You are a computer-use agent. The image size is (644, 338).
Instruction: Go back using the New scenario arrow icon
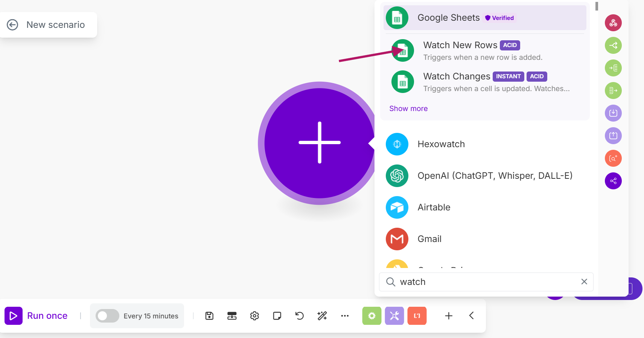pyautogui.click(x=12, y=25)
